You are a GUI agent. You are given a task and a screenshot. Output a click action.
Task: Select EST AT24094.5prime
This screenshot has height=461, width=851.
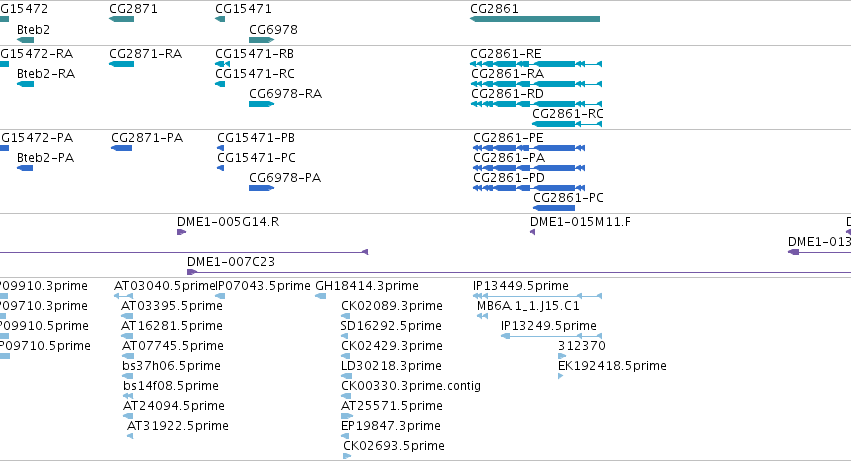point(174,407)
